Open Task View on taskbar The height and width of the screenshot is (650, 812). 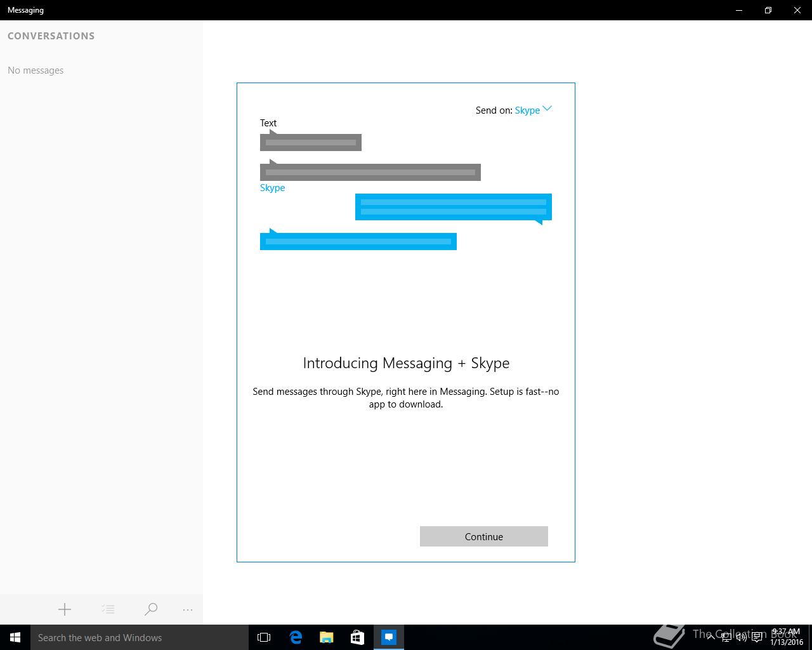[x=264, y=637]
